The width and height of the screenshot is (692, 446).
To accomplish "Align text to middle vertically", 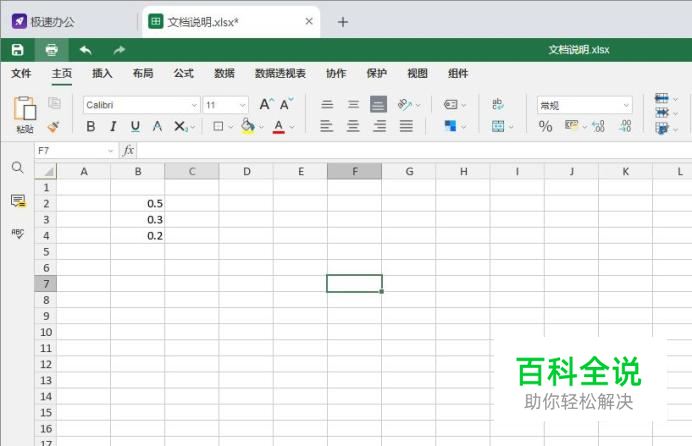I will pos(353,105).
